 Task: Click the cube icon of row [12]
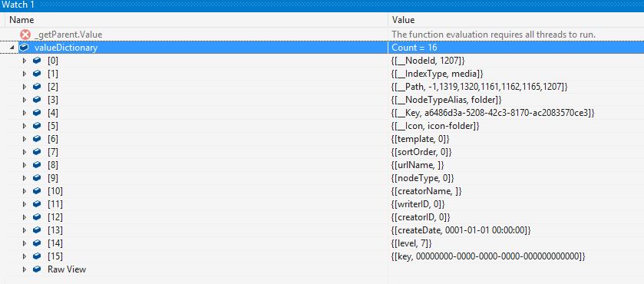(37, 217)
